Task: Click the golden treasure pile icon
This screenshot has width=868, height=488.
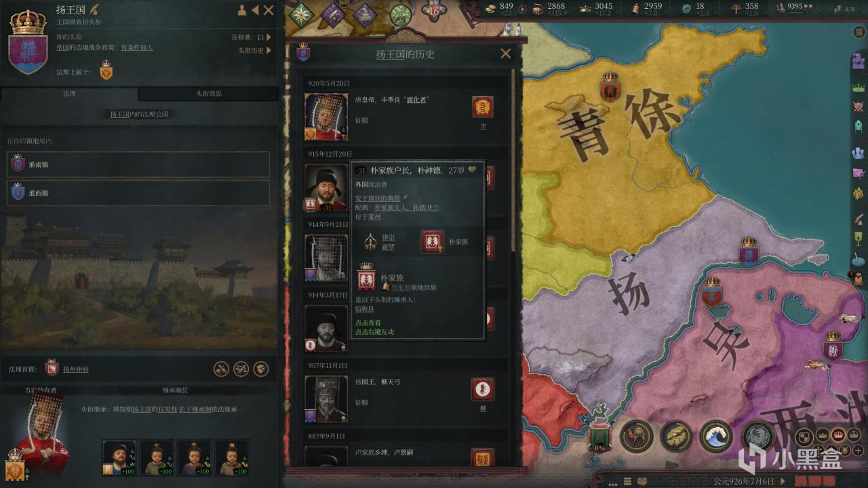Action: click(676, 436)
